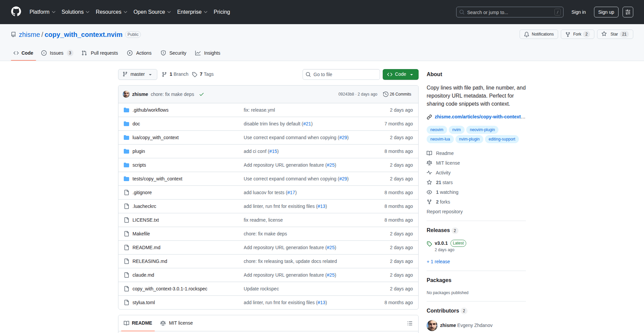
Task: Open the Insights tab
Action: point(208,53)
